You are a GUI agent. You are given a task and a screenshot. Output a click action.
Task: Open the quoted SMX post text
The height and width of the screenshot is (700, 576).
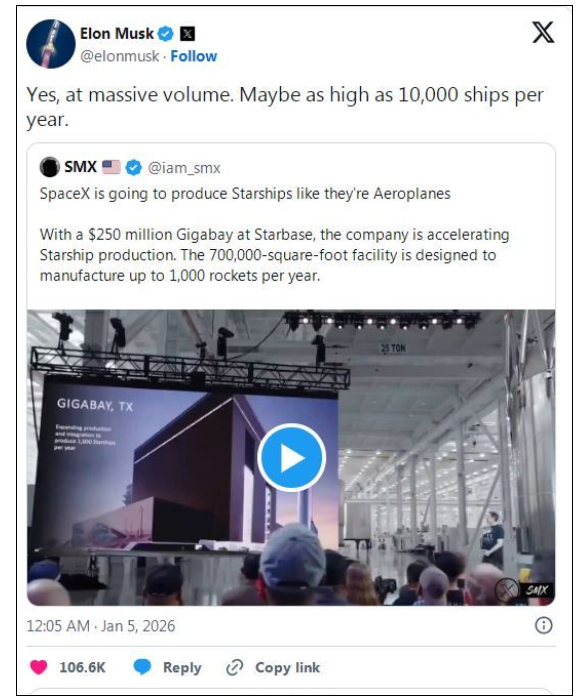click(274, 234)
